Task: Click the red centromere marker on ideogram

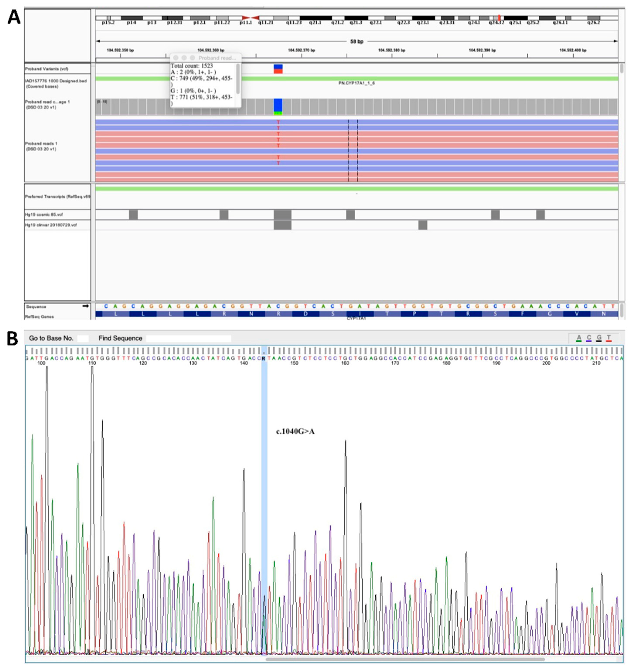Action: pyautogui.click(x=250, y=18)
